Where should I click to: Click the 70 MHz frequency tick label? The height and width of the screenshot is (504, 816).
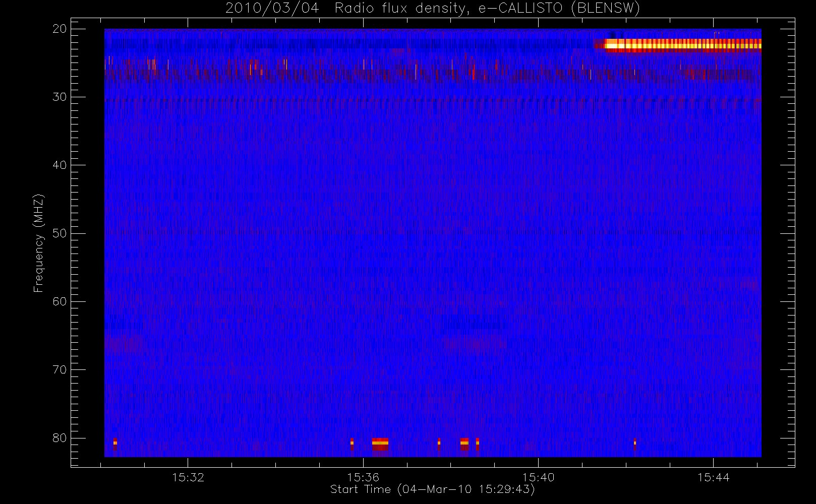tap(60, 369)
